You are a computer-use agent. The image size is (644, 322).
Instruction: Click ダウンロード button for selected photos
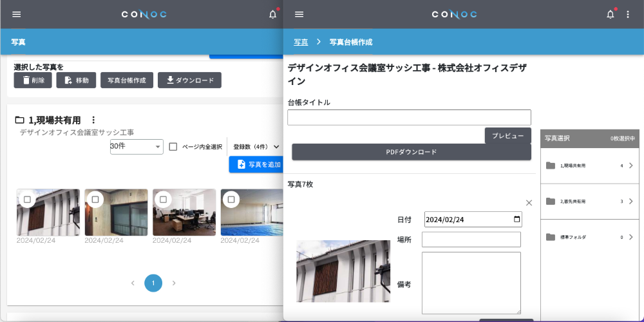pos(190,80)
